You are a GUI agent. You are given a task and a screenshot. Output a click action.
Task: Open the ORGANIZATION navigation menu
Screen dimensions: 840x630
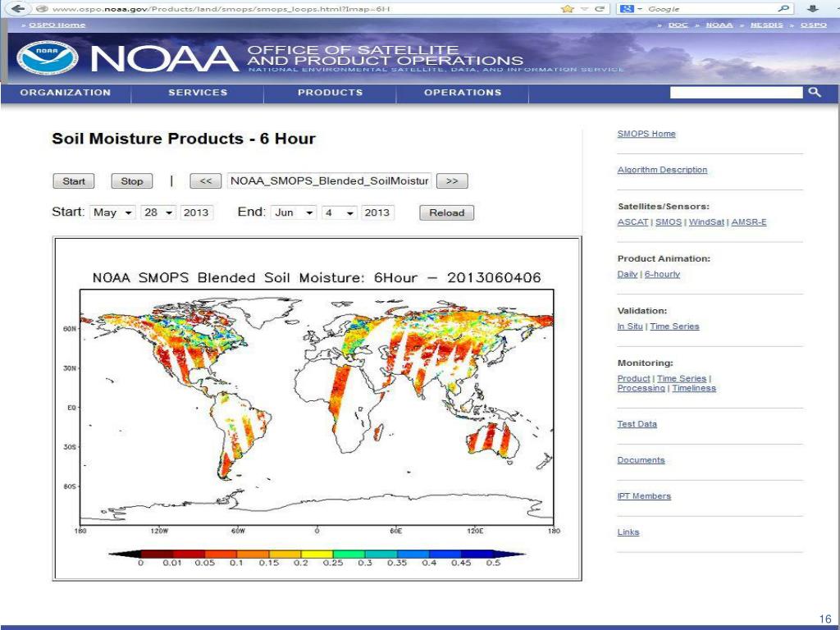(x=66, y=93)
